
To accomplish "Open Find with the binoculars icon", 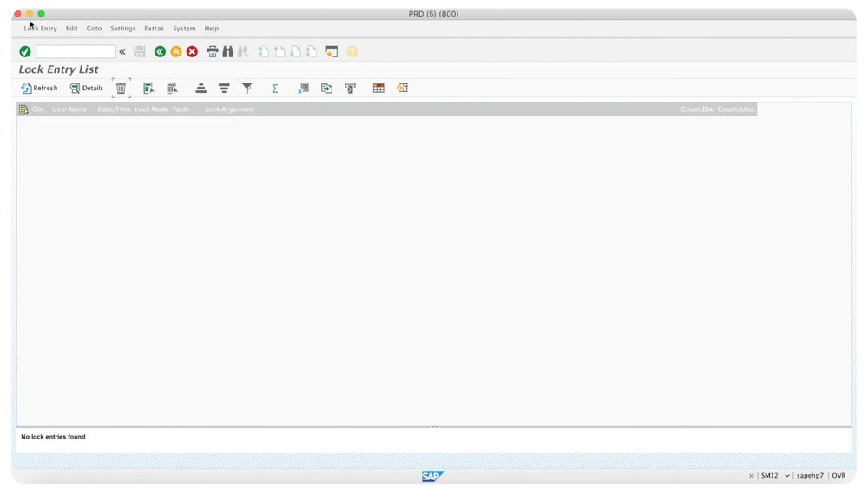I will pos(228,51).
